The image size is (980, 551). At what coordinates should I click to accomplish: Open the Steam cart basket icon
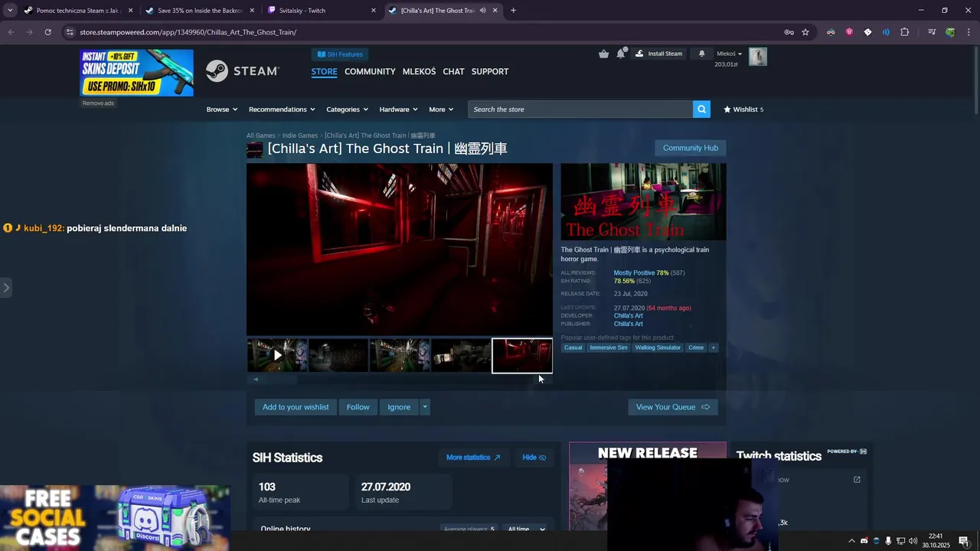[604, 54]
